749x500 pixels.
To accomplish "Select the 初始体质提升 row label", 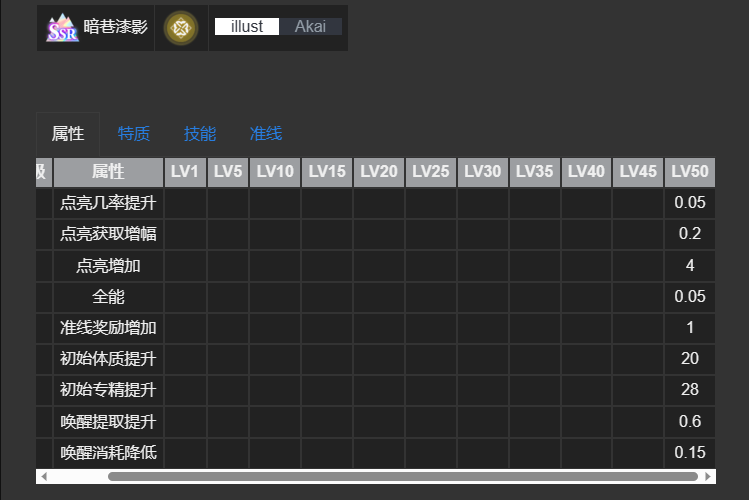I will point(108,359).
